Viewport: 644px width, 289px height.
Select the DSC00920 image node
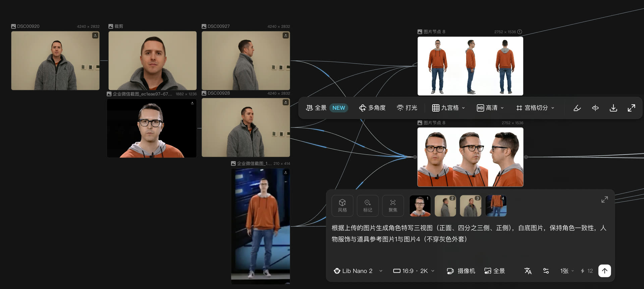pyautogui.click(x=55, y=61)
